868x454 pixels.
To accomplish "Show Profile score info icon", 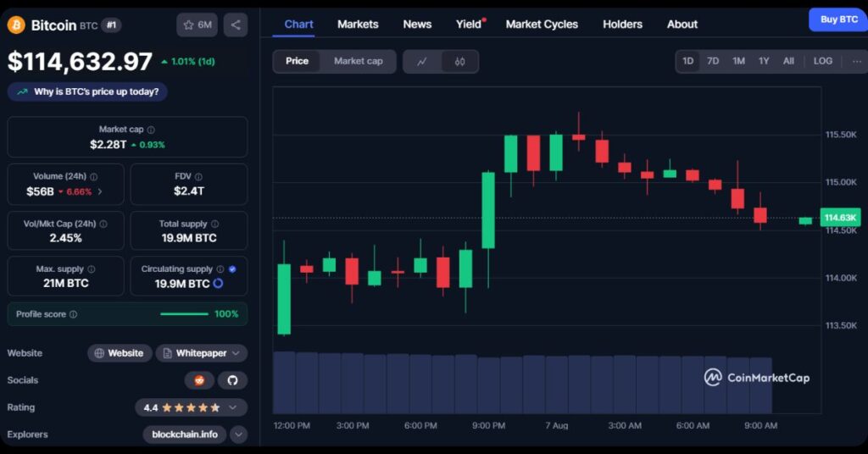I will coord(73,314).
